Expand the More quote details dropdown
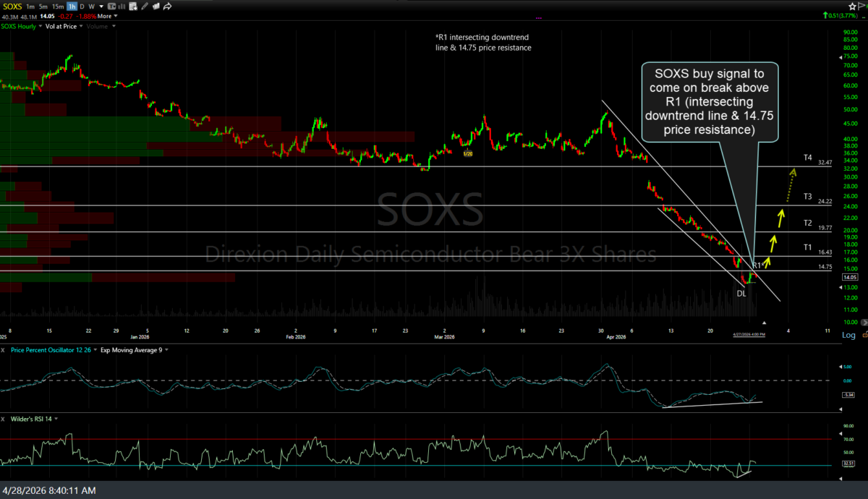Image resolution: width=868 pixels, height=499 pixels. pyautogui.click(x=107, y=16)
